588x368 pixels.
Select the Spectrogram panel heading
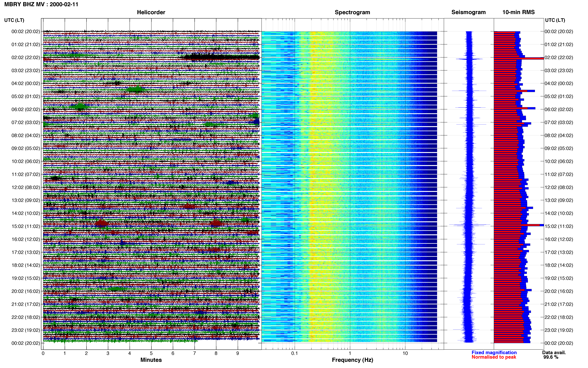(x=352, y=12)
